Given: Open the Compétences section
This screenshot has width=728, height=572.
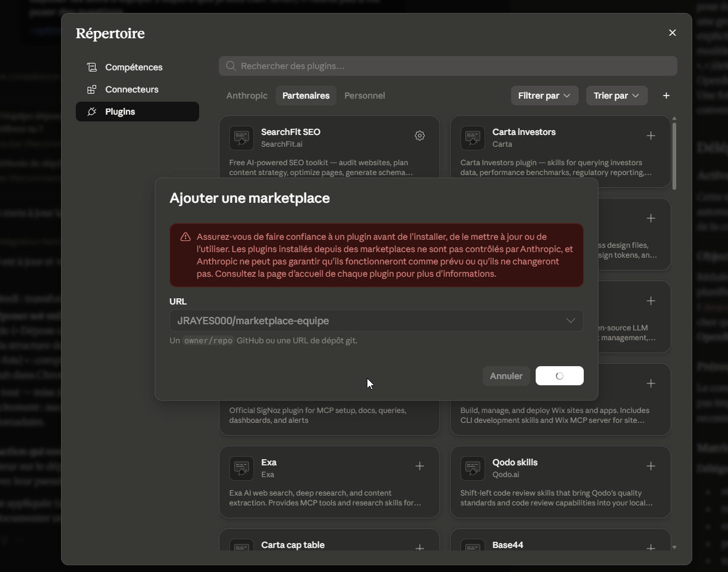Looking at the screenshot, I should [137, 67].
